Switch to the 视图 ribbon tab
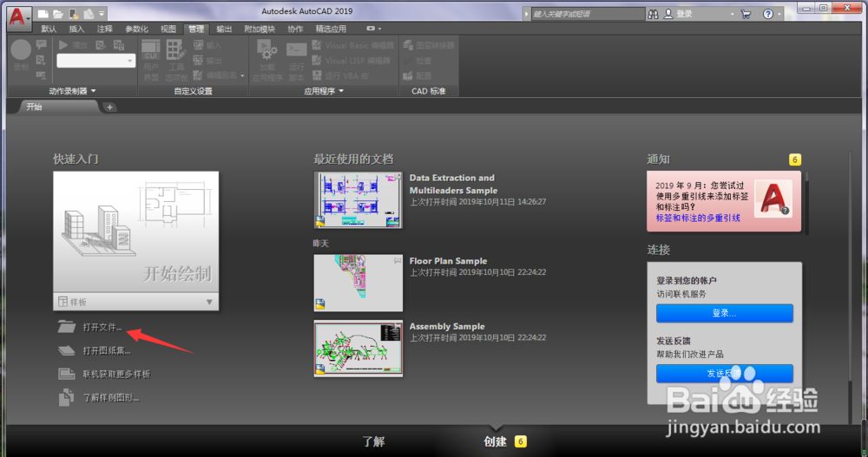This screenshot has height=457, width=868. pos(168,29)
